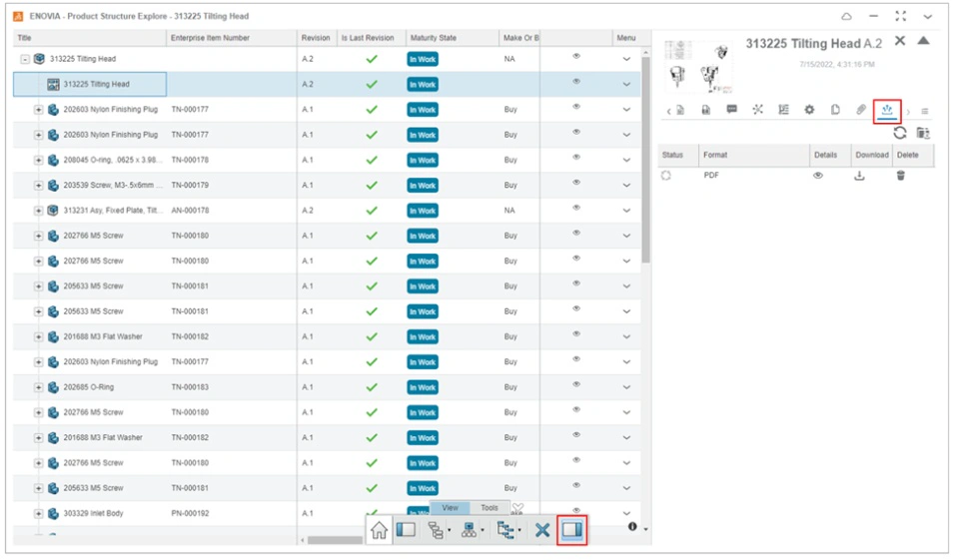
Task: Toggle the eye icon for 203539 Screw row
Action: pos(576,183)
